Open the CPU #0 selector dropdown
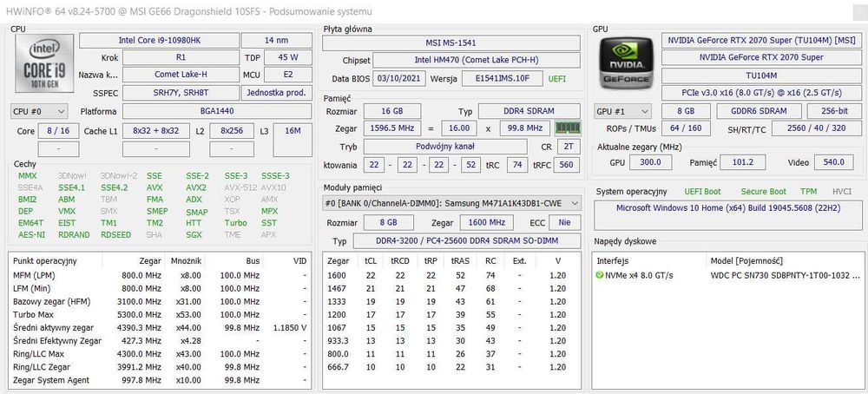Image resolution: width=868 pixels, height=394 pixels. 39,111
